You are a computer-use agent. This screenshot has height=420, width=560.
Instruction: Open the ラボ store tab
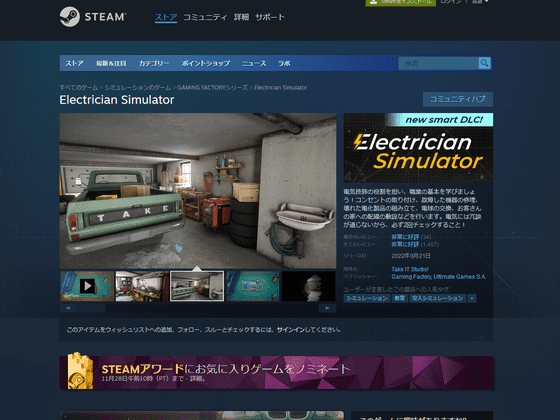(284, 63)
